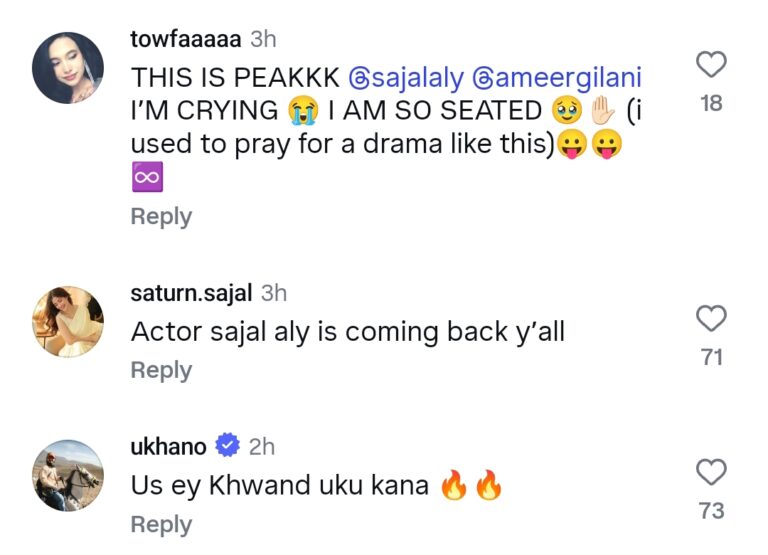
Task: Reply to the saturn.sajal comment
Action: coord(161,370)
